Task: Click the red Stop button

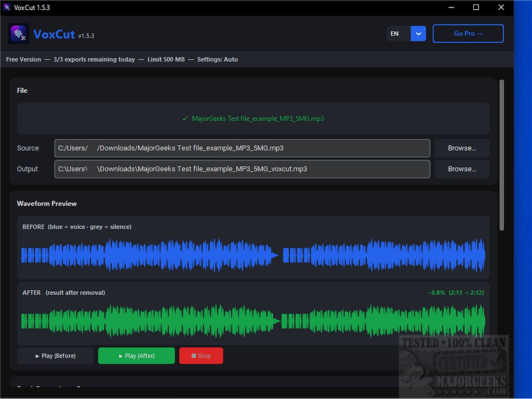Action: point(201,356)
